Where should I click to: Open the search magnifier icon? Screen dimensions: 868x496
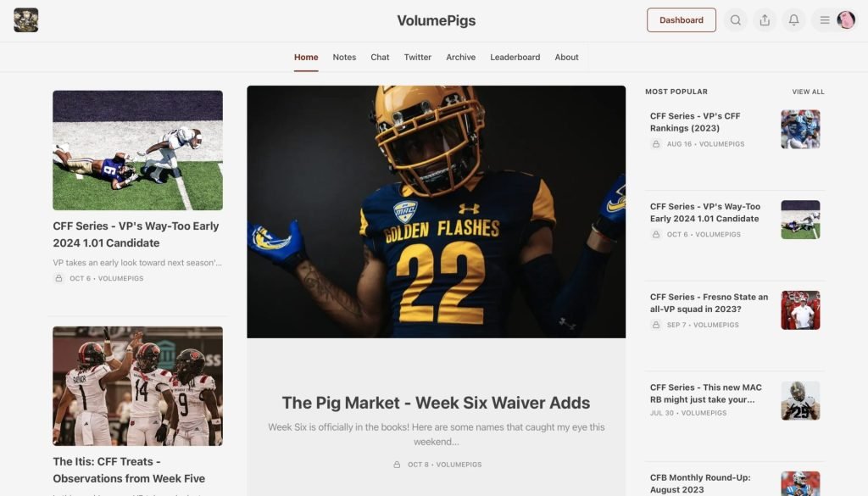[735, 20]
